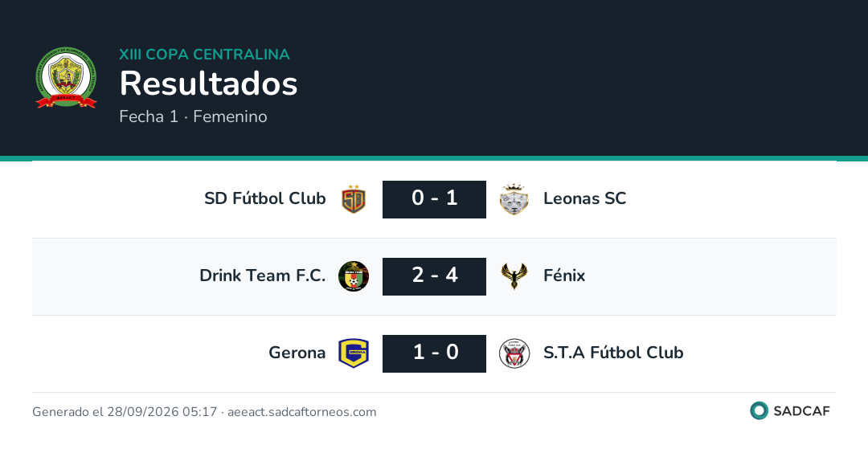
Task: Click the Drink Team F.C. round badge
Action: [x=354, y=276]
